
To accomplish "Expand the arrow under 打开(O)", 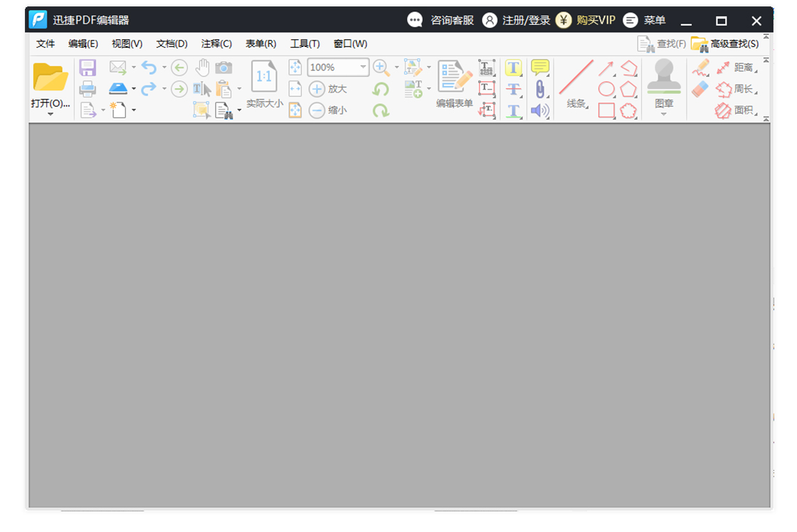I will coord(51,115).
